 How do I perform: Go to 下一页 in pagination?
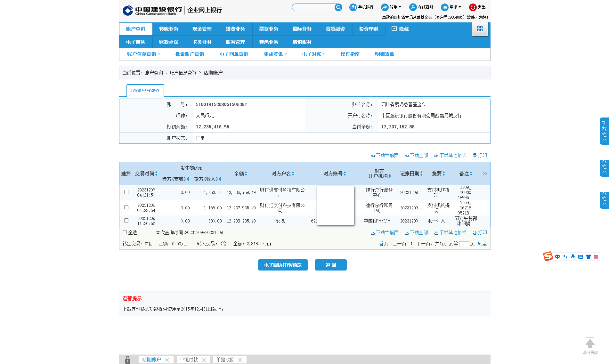click(425, 244)
